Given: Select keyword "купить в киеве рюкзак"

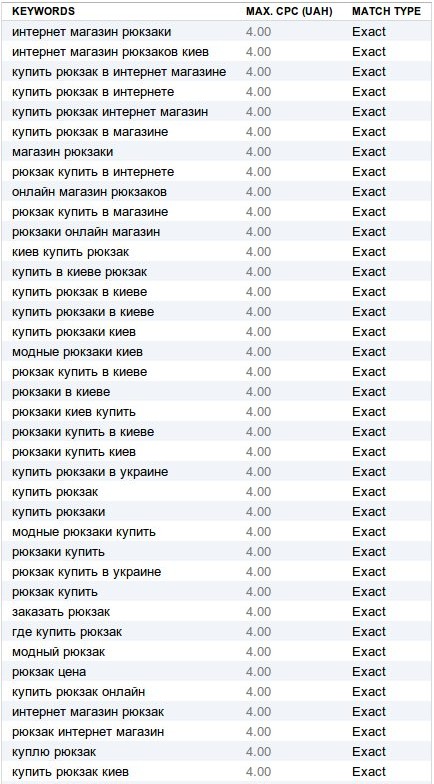Looking at the screenshot, I should (80, 272).
